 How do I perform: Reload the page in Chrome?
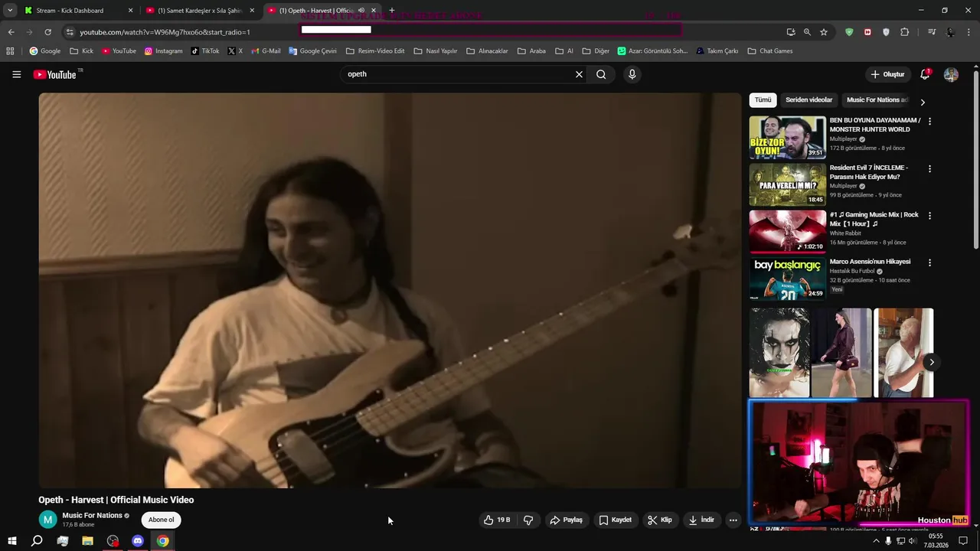[x=47, y=32]
